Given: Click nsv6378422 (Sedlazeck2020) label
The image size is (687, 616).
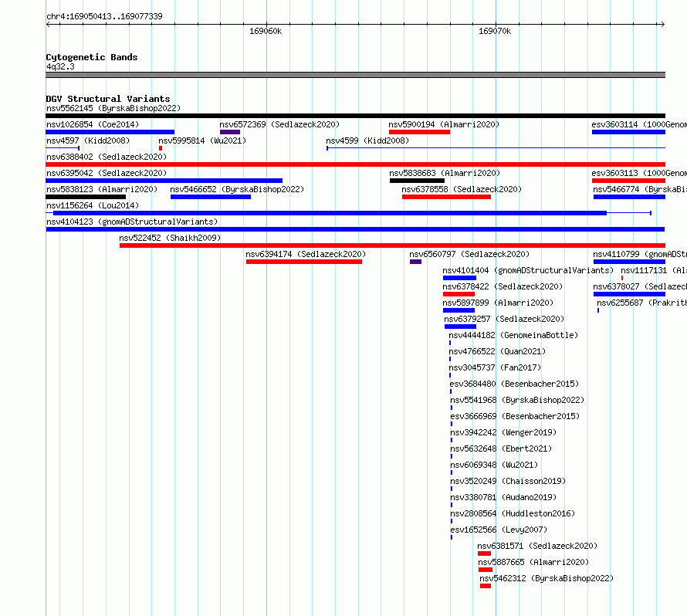Looking at the screenshot, I should pyautogui.click(x=503, y=286).
